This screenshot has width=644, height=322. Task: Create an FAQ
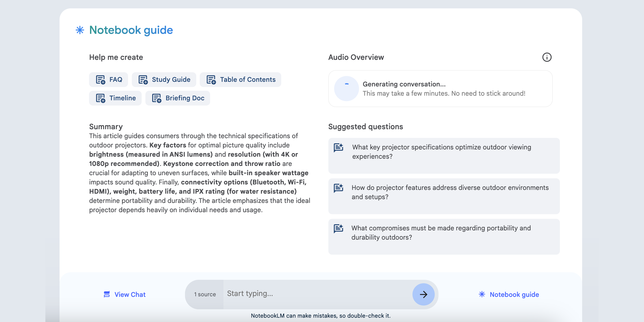click(x=108, y=79)
